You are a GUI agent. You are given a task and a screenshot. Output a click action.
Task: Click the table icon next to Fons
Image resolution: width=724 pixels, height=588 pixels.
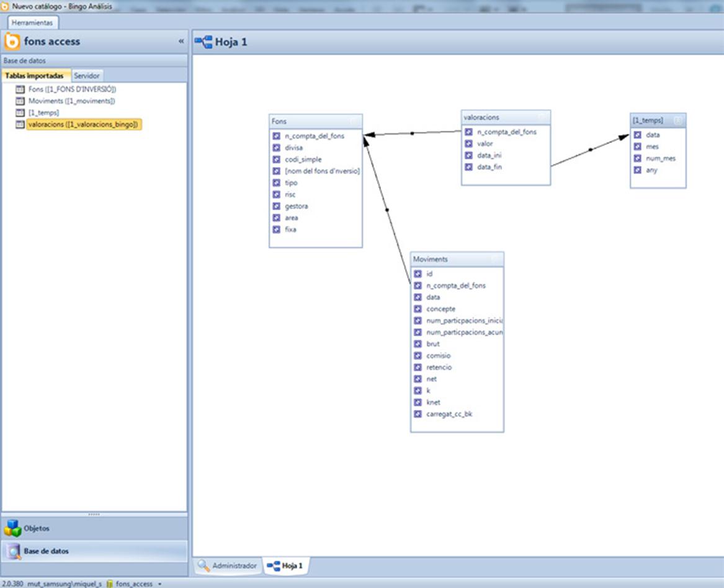[19, 89]
